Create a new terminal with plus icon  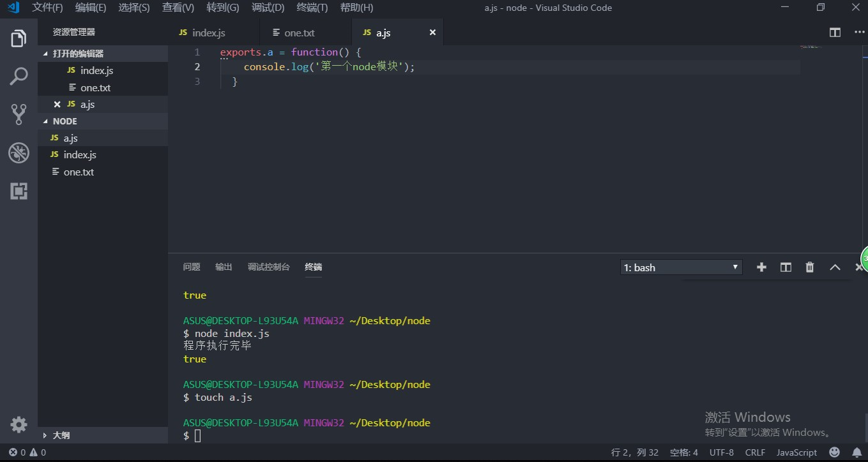(x=761, y=267)
